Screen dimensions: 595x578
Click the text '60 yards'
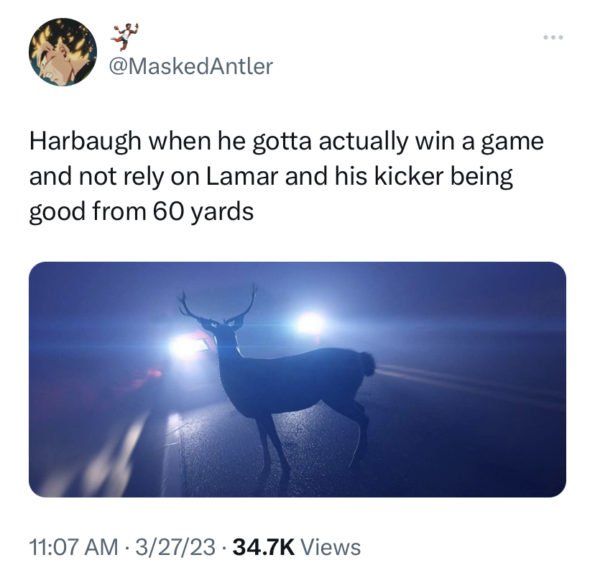pyautogui.click(x=203, y=212)
